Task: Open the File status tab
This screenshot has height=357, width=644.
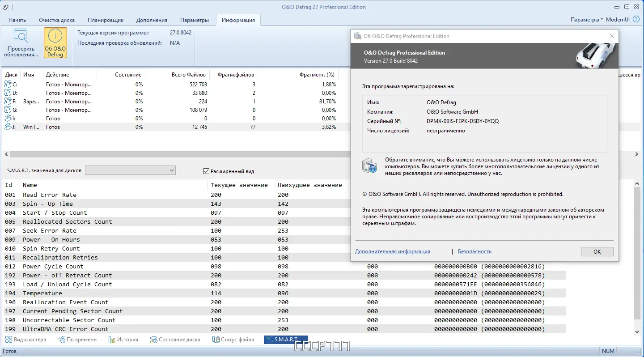Action: point(233,340)
